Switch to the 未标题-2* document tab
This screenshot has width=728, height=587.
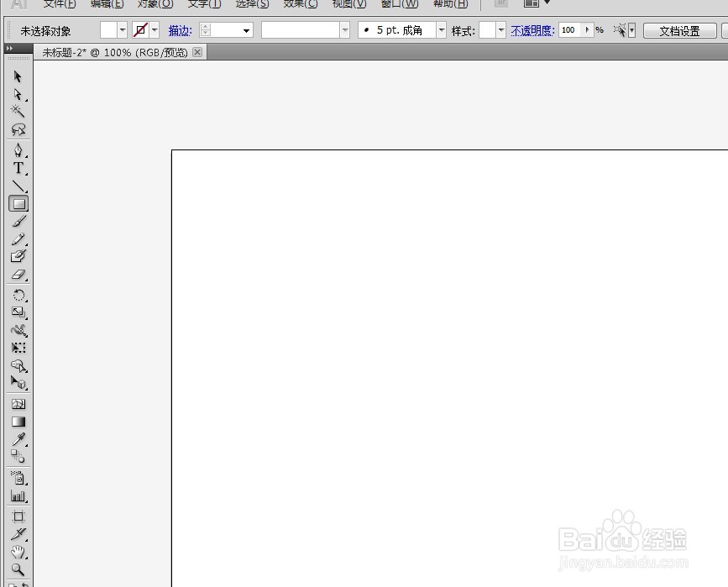click(x=115, y=52)
